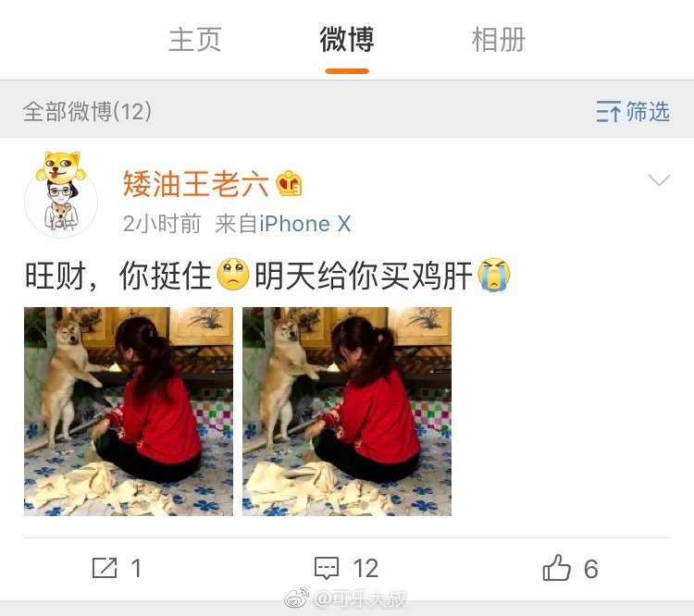The image size is (694, 616).
Task: Open the first dog photo thumbnail
Action: tap(129, 412)
